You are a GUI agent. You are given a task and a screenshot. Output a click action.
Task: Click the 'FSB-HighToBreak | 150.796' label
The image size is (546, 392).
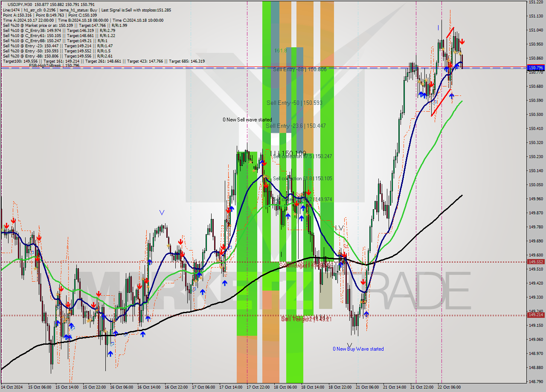(54, 65)
